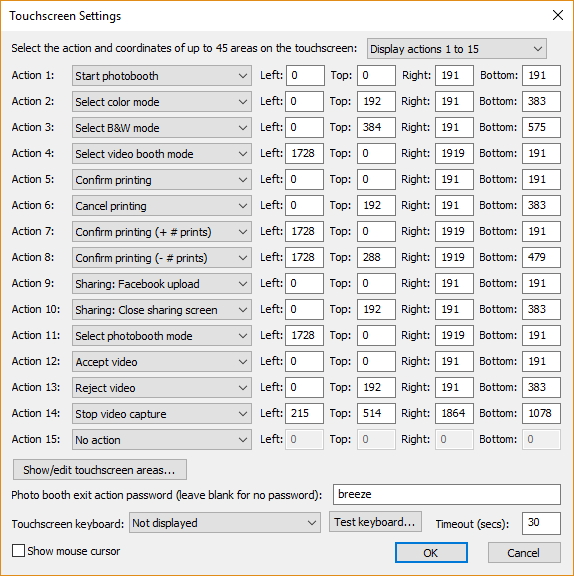Open the 'Display actions 1 to 15' dropdown

pos(456,49)
